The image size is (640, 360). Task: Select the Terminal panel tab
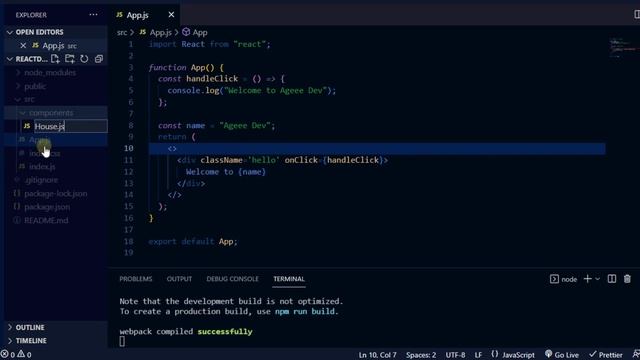point(289,279)
